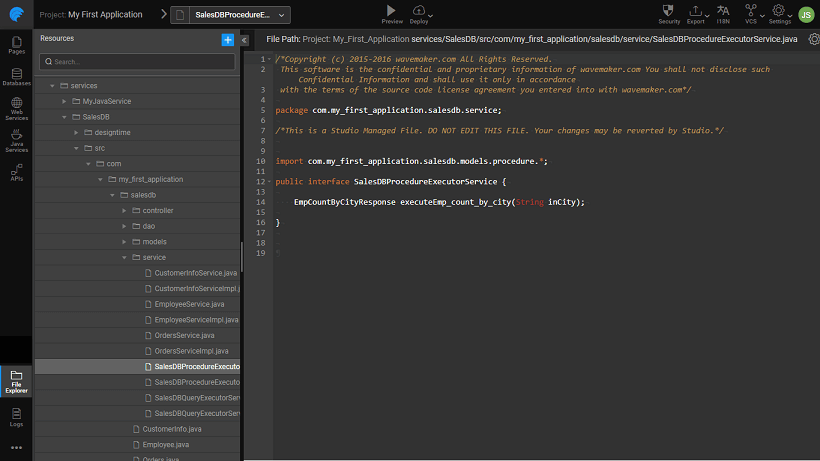Screen dimensions: 820x461
Task: Click the Export icon
Action: tap(696, 12)
